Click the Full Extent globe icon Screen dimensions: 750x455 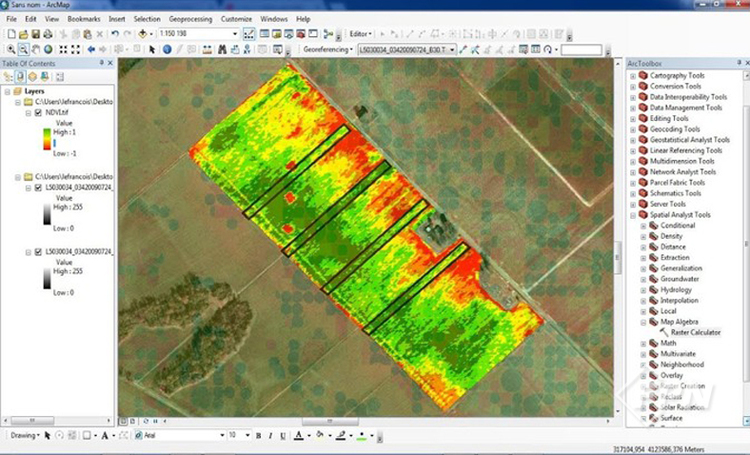click(x=50, y=49)
